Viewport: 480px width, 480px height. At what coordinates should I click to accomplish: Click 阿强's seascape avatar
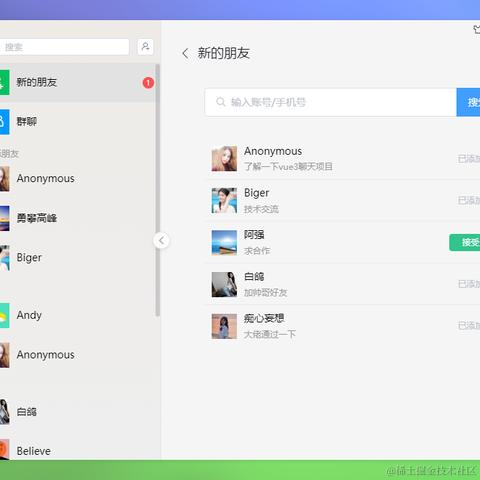point(224,242)
